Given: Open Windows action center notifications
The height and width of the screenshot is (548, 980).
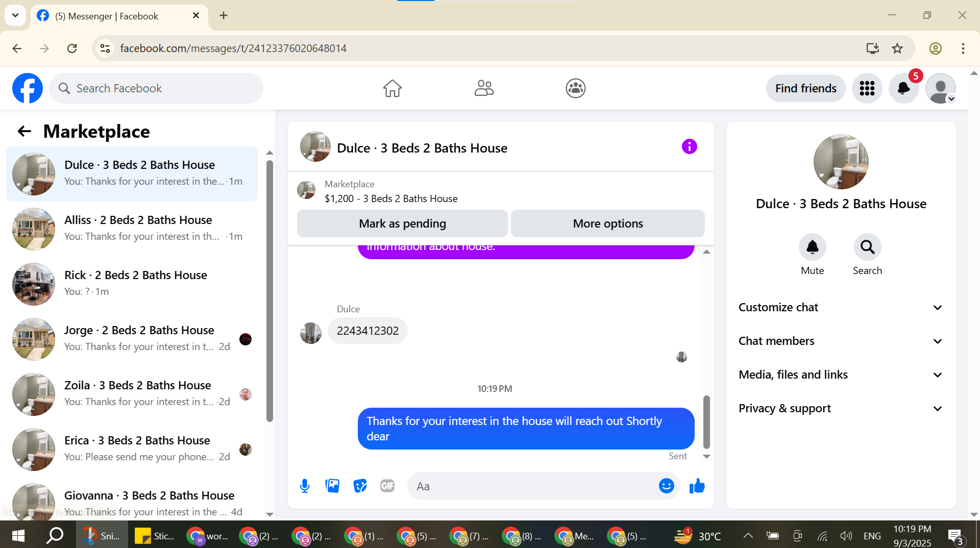Looking at the screenshot, I should 956,537.
